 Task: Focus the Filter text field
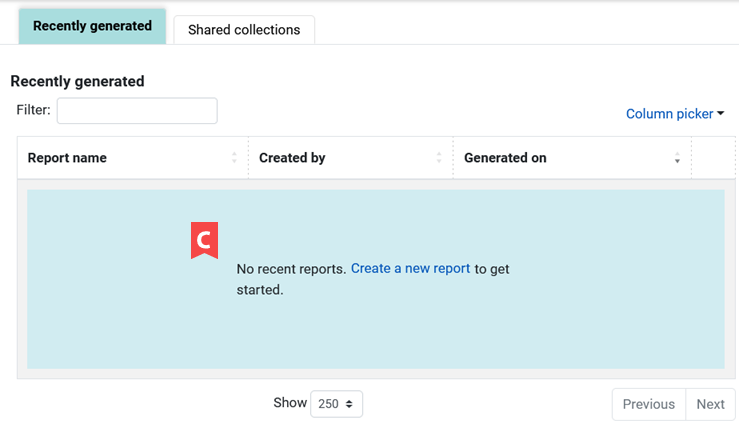pyautogui.click(x=137, y=111)
